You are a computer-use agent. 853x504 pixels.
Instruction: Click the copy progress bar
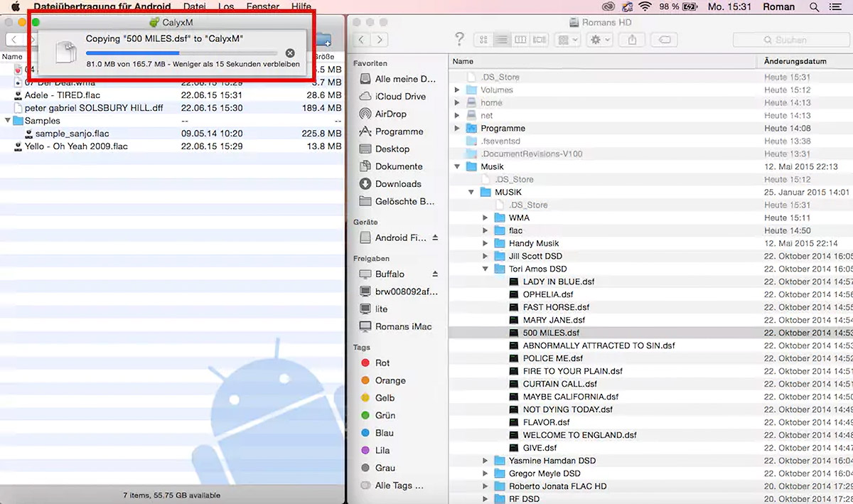182,53
